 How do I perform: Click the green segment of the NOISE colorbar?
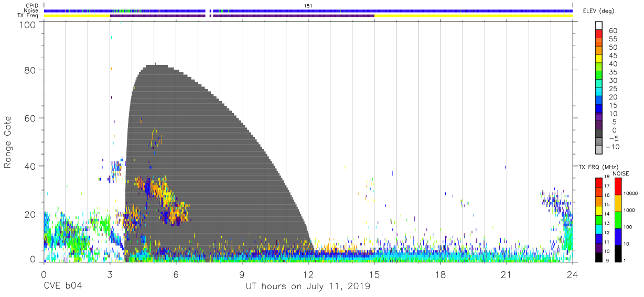click(x=618, y=219)
